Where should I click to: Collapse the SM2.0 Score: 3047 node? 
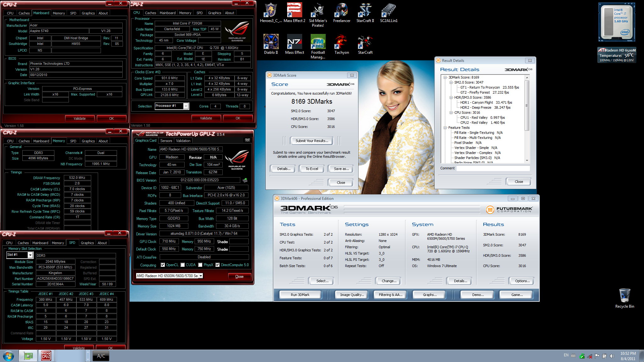coord(451,82)
